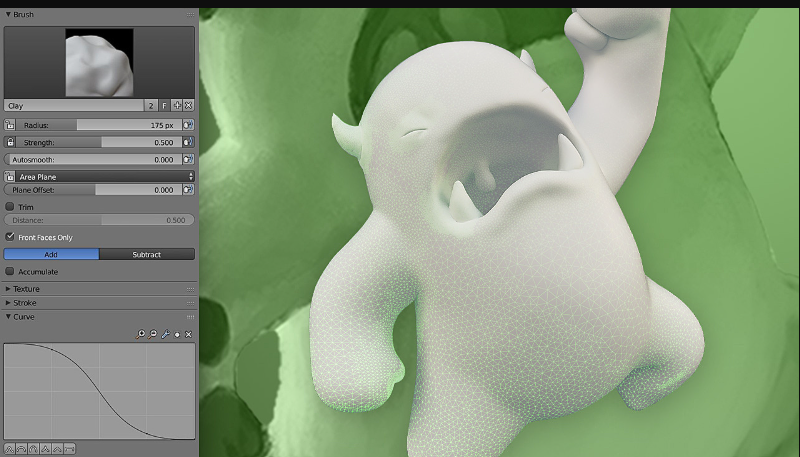Adjust the Autosmooth slider

[93, 160]
